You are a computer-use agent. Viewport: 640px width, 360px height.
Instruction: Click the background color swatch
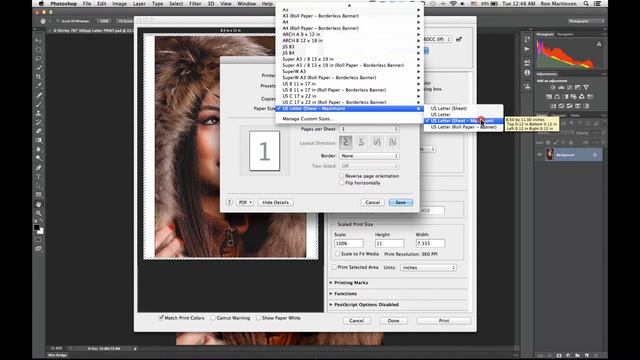40,231
